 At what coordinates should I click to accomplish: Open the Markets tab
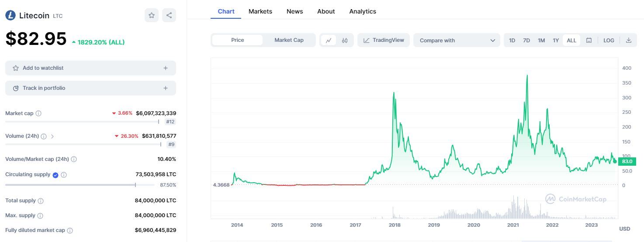coord(260,11)
